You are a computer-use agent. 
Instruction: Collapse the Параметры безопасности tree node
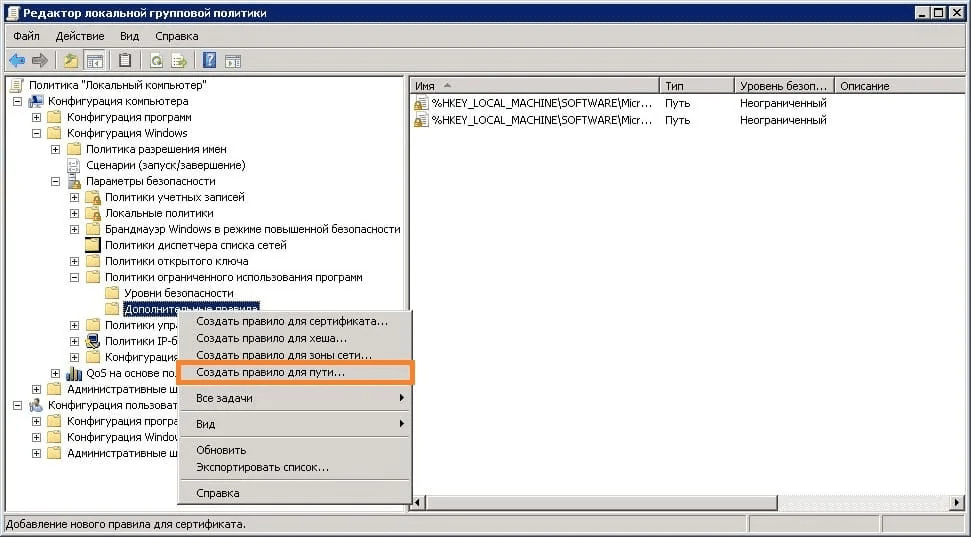[56, 181]
